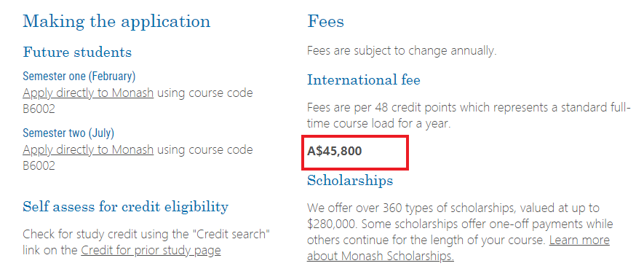Click the Fees are subject to change text
Screen dimensions: 644x274
click(402, 52)
